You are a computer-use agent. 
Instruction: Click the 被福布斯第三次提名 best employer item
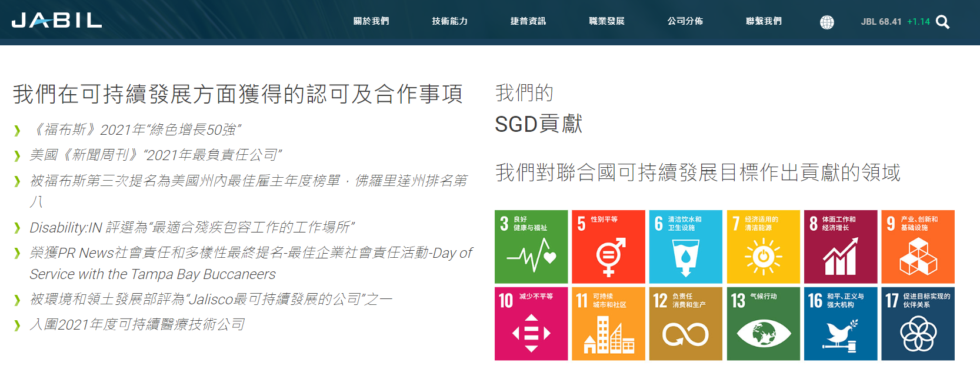[x=249, y=191]
